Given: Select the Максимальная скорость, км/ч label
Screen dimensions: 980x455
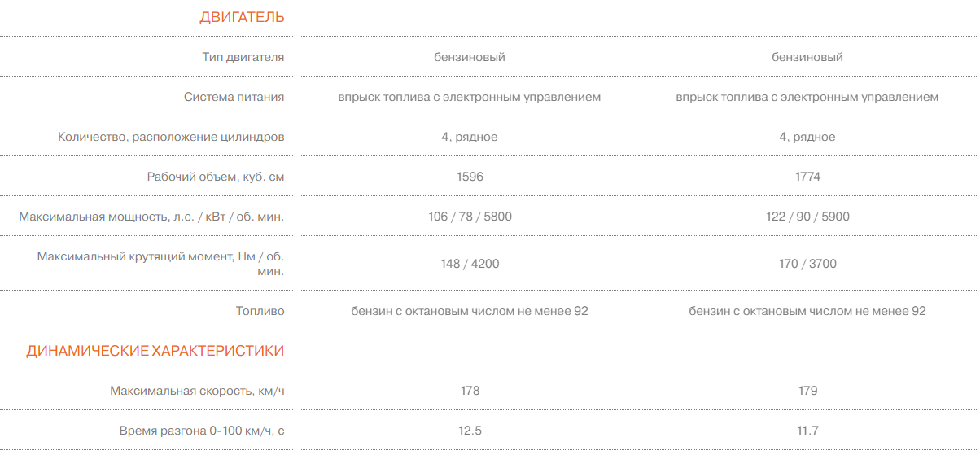Looking at the screenshot, I should click(x=197, y=391).
